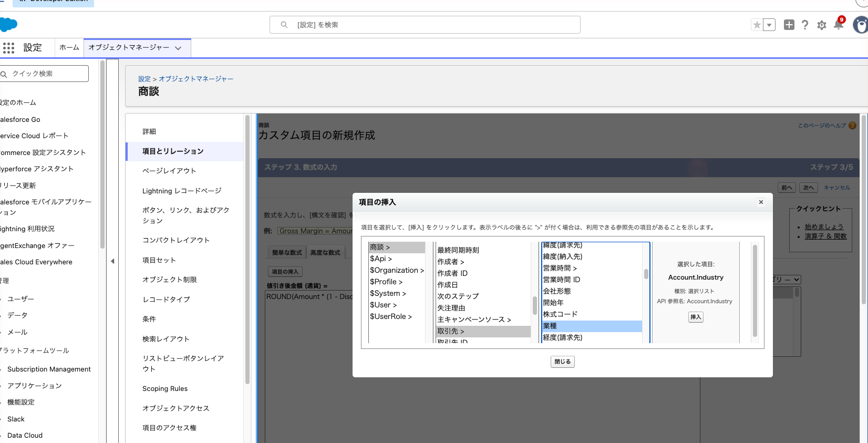Select 株式コード in the third list
Screen dimensions: 868x443
pos(592,314)
